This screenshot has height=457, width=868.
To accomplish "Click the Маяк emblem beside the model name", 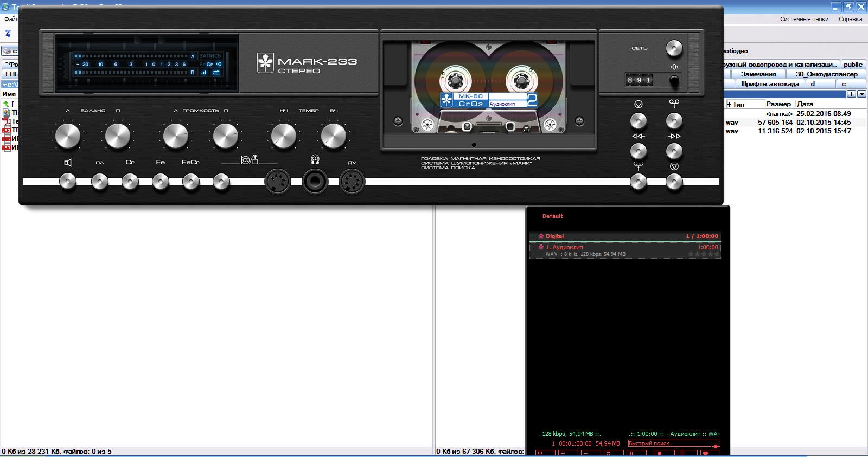I will click(265, 63).
